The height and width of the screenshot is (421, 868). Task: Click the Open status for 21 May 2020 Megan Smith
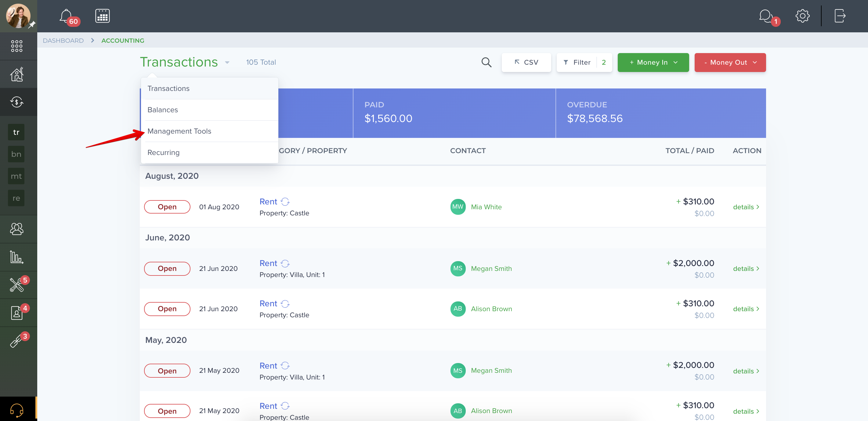tap(167, 371)
